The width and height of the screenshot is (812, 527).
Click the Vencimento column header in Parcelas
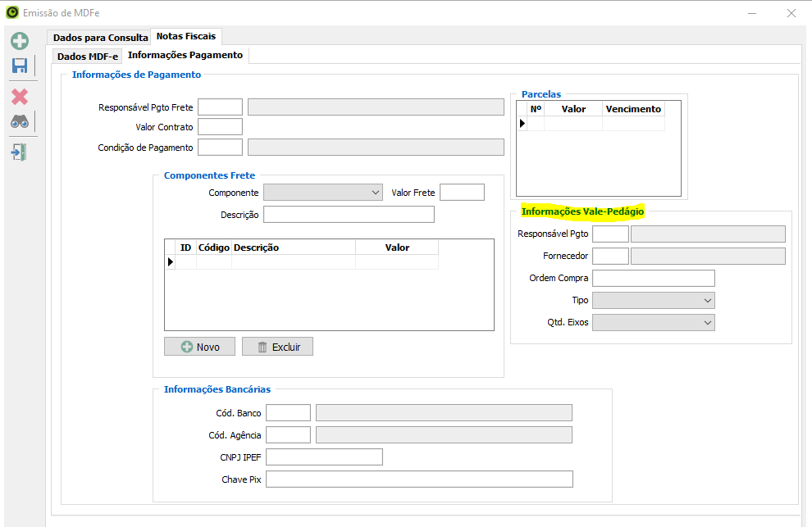(633, 109)
